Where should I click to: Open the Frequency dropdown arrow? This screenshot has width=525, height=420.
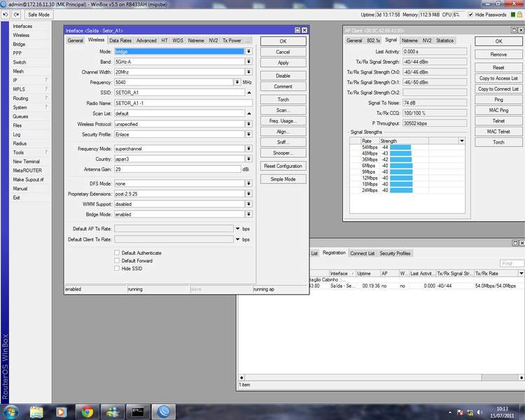click(237, 83)
